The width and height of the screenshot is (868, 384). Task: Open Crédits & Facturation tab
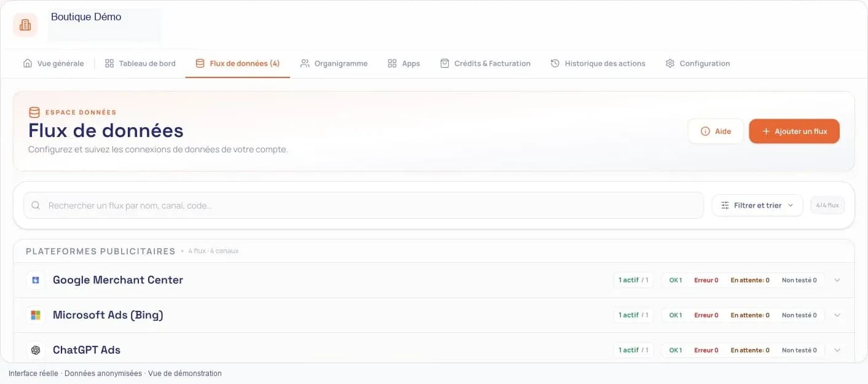(485, 63)
